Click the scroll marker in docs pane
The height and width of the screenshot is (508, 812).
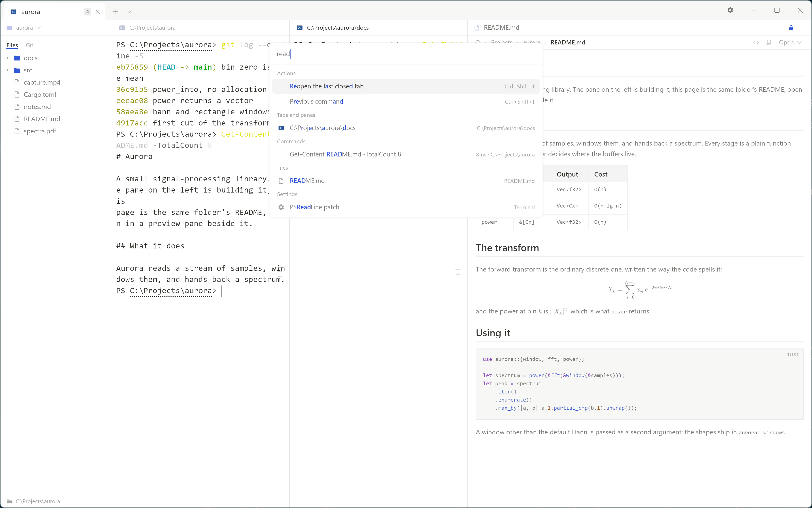[x=458, y=272]
